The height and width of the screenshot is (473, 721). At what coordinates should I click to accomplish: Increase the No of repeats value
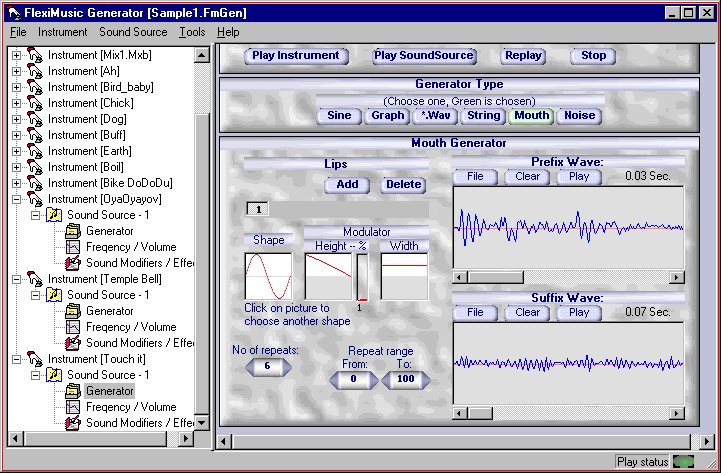click(x=285, y=367)
